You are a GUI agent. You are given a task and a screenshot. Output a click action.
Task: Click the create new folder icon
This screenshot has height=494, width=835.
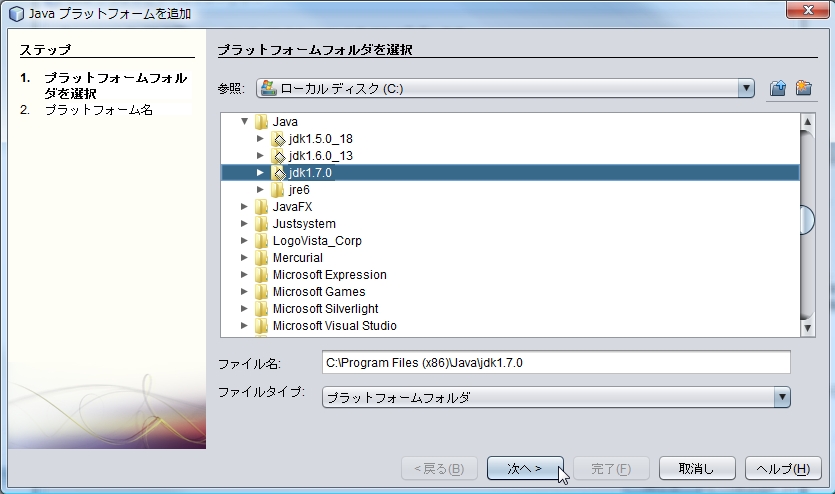(803, 88)
